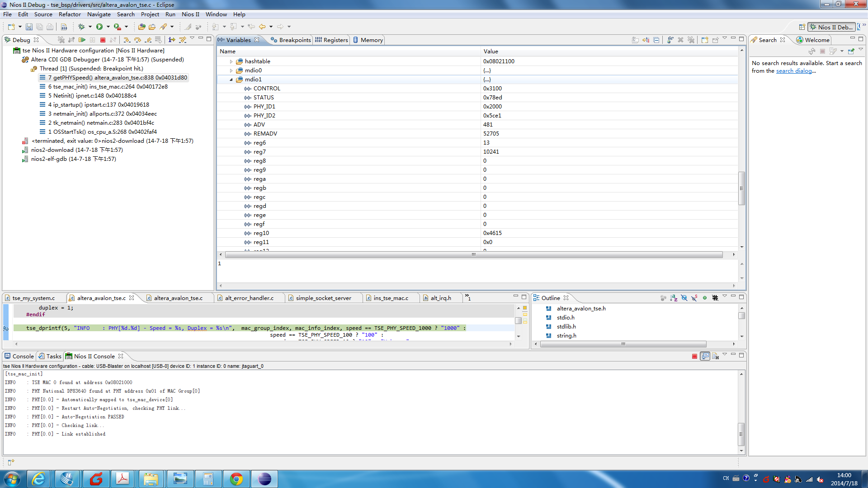Toggle the Nios II Console monitor display button

pos(705,357)
